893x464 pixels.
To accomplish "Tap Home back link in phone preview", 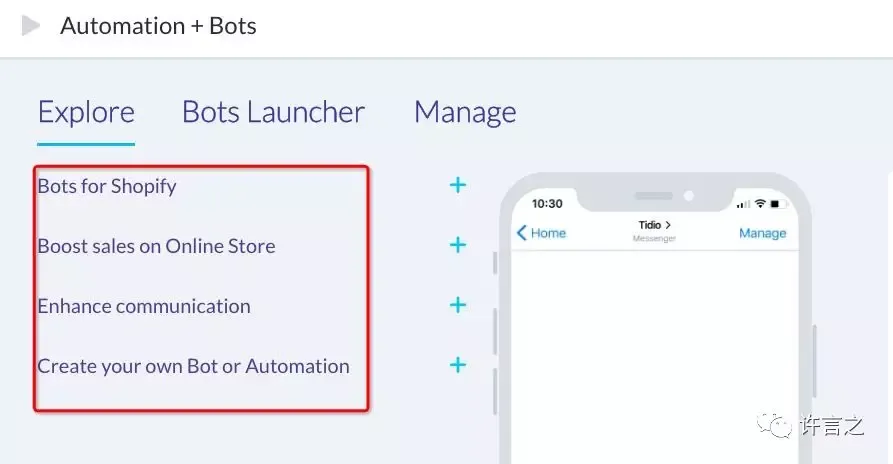I will tap(541, 233).
